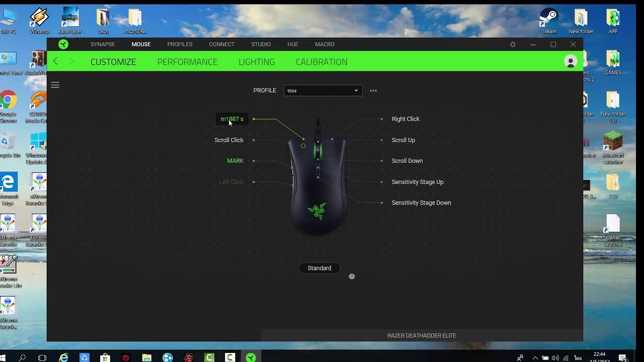The image size is (644, 362).
Task: Select the MOUSE tab
Action: click(141, 44)
